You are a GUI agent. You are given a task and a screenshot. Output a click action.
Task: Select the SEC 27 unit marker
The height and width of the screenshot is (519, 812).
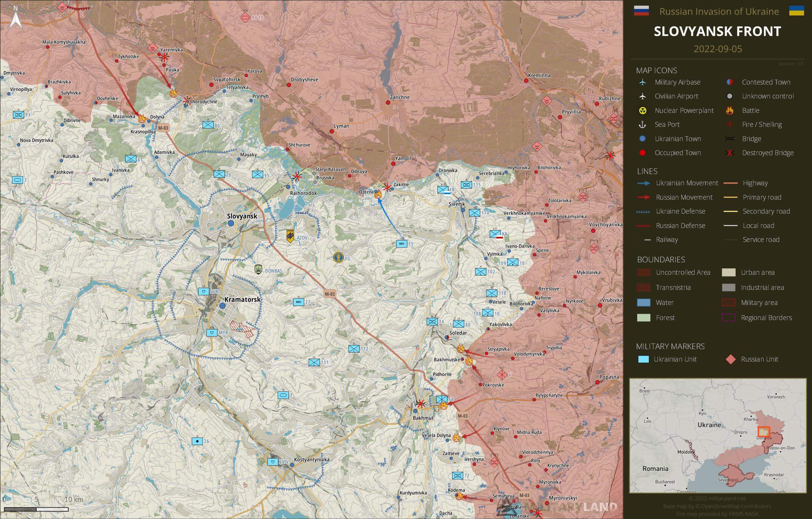pos(298,302)
